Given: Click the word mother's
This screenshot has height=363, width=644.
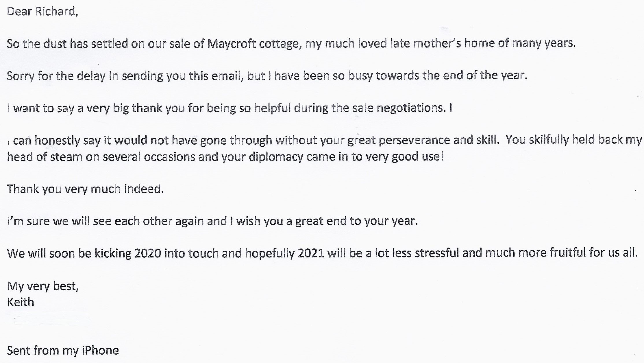Looking at the screenshot, I should point(437,43).
